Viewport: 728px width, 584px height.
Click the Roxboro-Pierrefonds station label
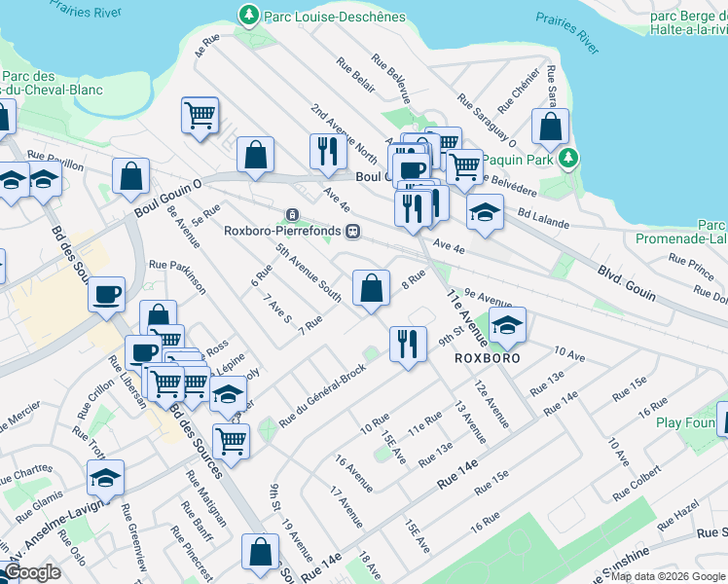click(282, 231)
